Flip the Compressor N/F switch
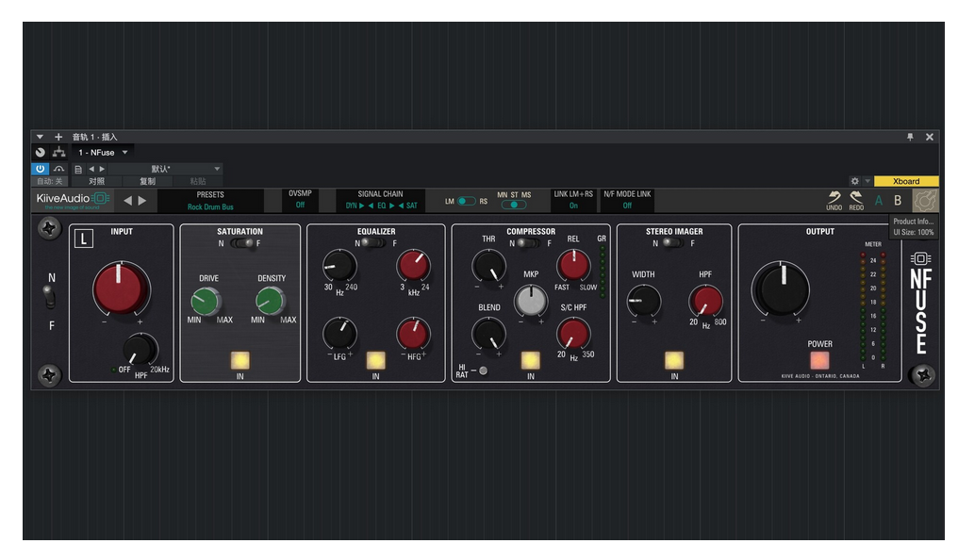 coord(527,243)
